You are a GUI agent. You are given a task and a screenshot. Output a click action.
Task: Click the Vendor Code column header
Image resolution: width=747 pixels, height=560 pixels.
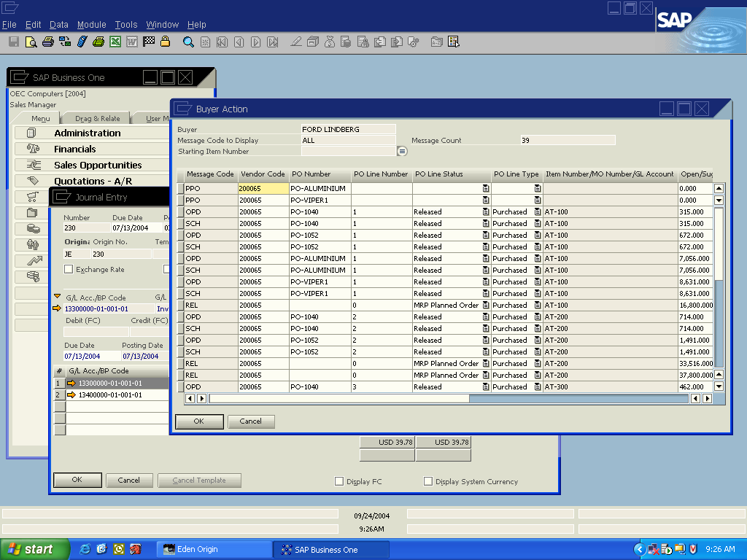[x=263, y=174]
